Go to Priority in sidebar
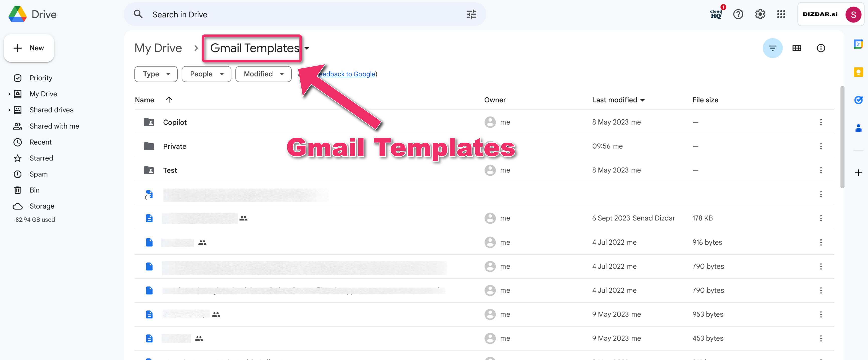Screen dimensions: 868x360 [x=41, y=78]
